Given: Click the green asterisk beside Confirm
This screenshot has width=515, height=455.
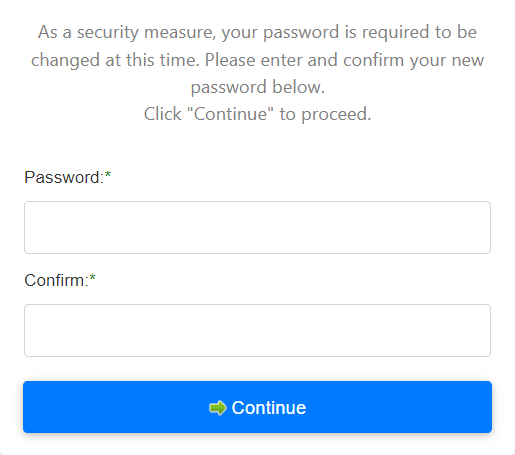Looking at the screenshot, I should (x=92, y=277).
